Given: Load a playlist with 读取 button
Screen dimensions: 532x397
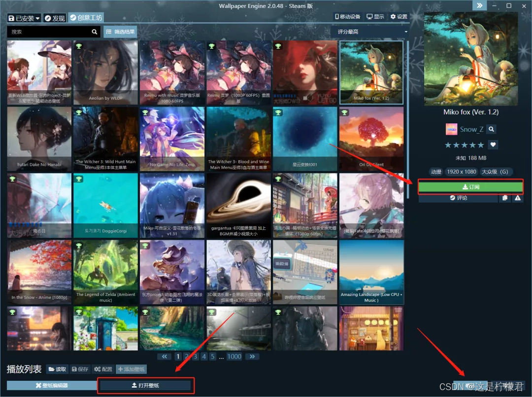Looking at the screenshot, I should pos(57,369).
